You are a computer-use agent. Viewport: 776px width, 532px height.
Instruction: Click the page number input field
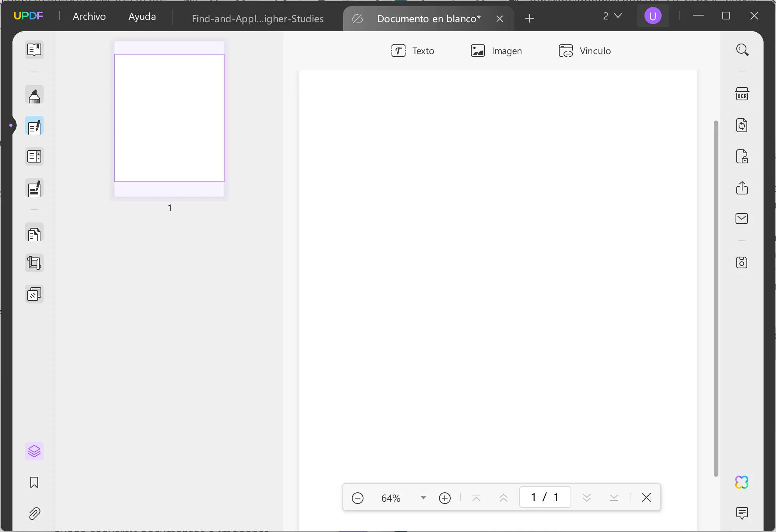545,497
